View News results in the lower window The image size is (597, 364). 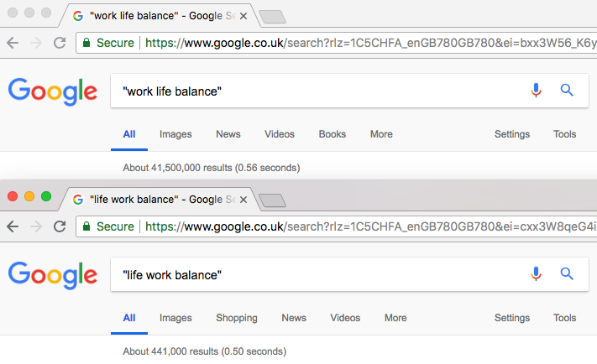pyautogui.click(x=294, y=318)
